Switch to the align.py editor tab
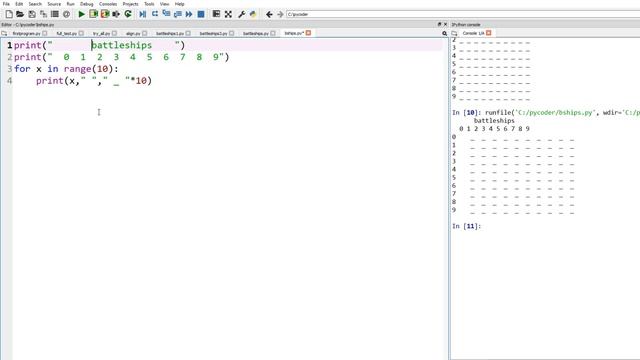The image size is (640, 360). point(133,33)
